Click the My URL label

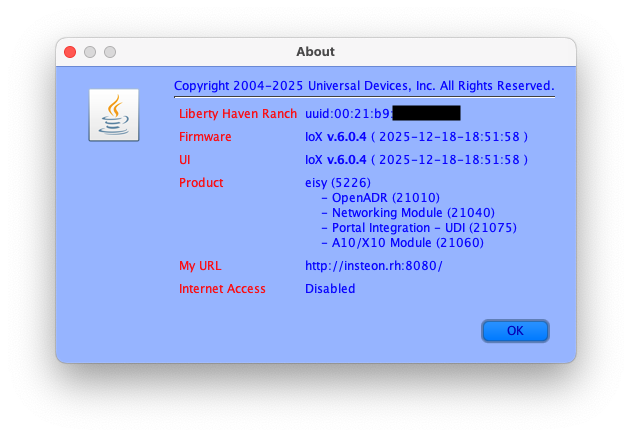click(200, 266)
